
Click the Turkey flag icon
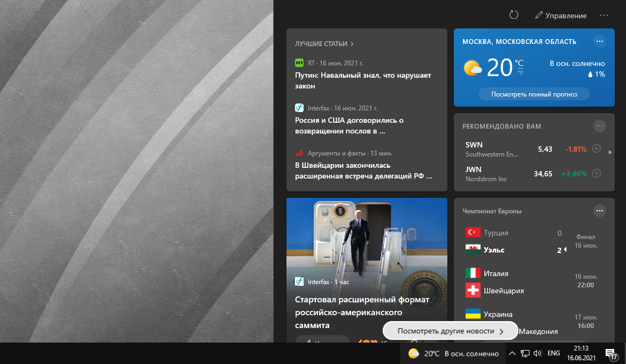(473, 232)
